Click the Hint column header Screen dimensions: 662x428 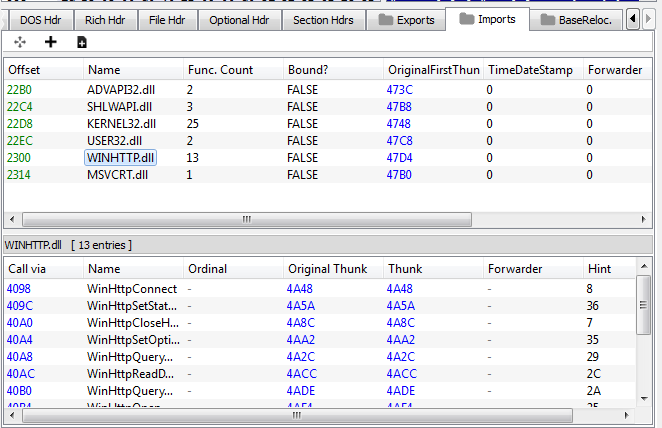[x=610, y=269]
